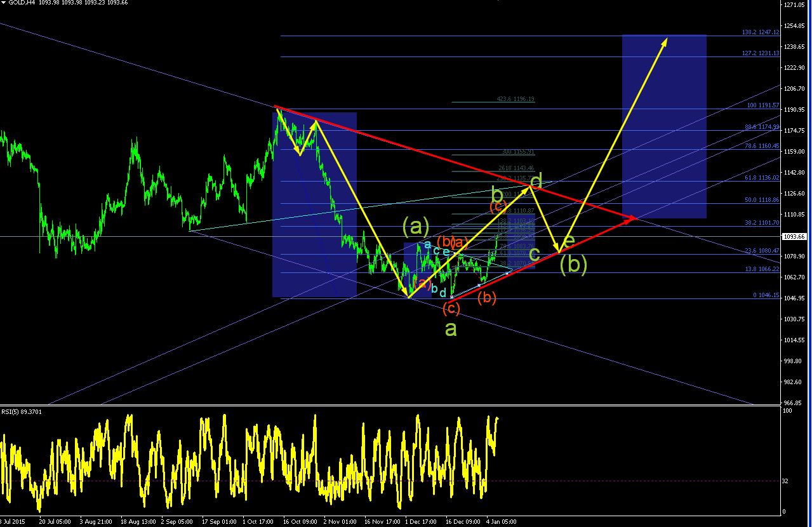Click the 50.0 1118.86 Fibonacci level label
Screen dimensions: 812x527
coord(762,200)
